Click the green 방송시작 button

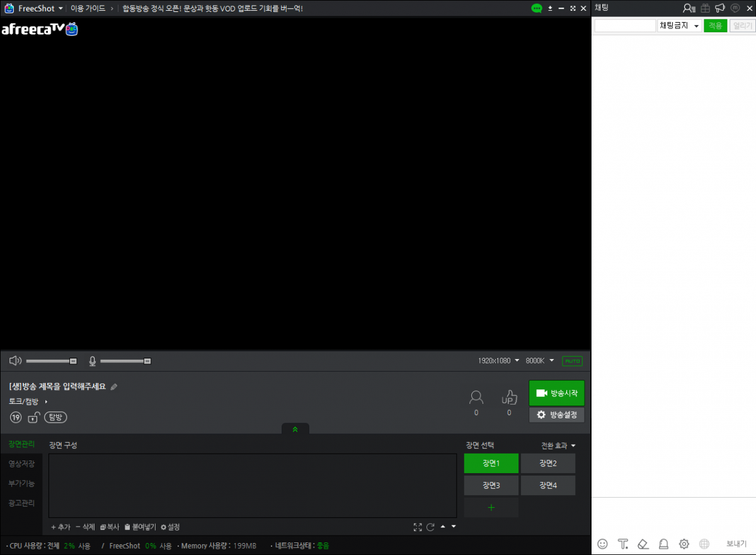point(557,393)
